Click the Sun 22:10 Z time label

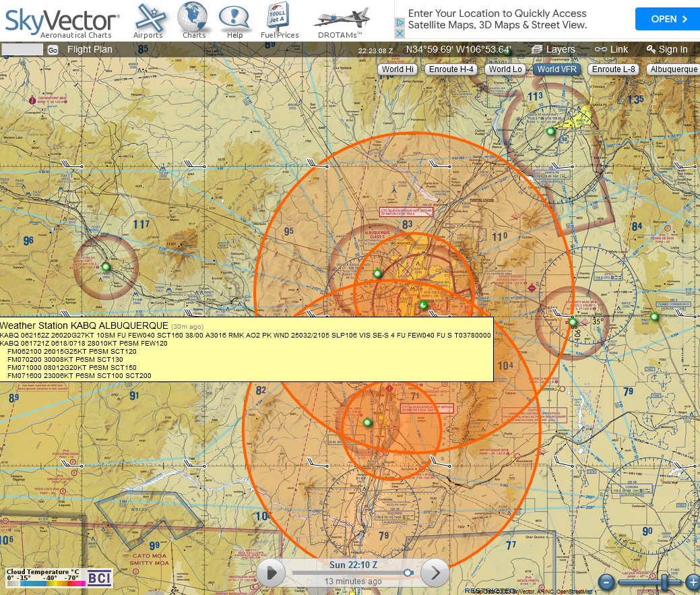(x=353, y=565)
